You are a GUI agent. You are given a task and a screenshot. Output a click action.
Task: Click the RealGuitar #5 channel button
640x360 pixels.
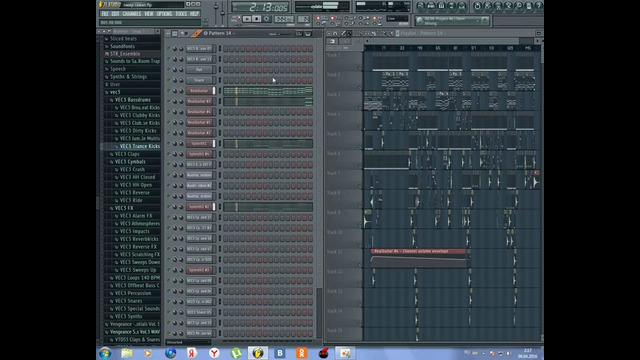(200, 122)
